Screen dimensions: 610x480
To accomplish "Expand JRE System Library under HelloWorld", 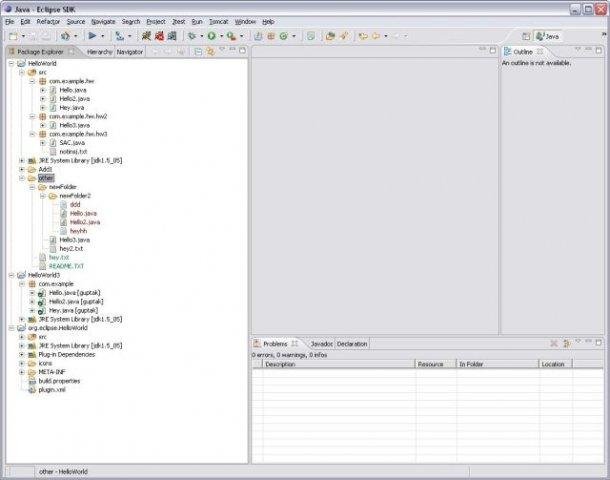I will click(22, 161).
